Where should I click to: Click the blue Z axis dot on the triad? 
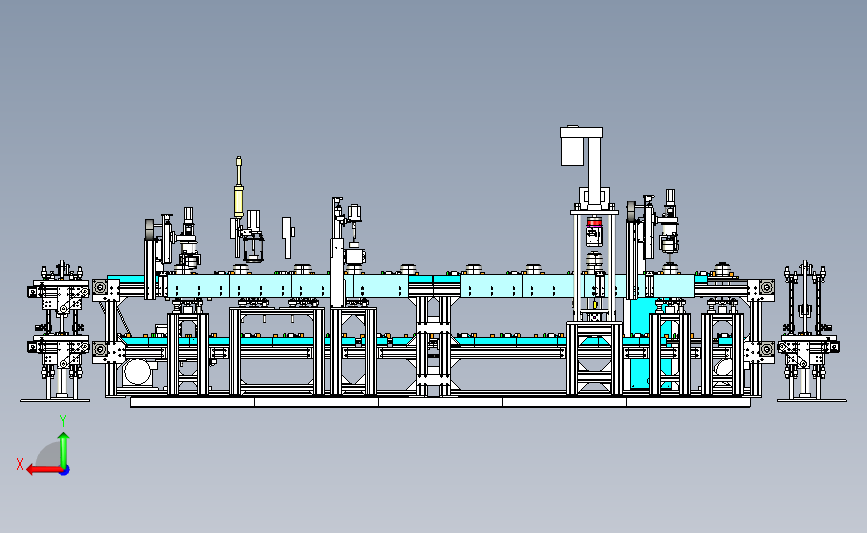[64, 471]
